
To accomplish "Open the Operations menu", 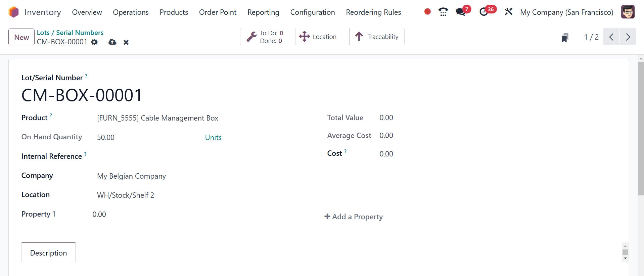I will pos(131,12).
